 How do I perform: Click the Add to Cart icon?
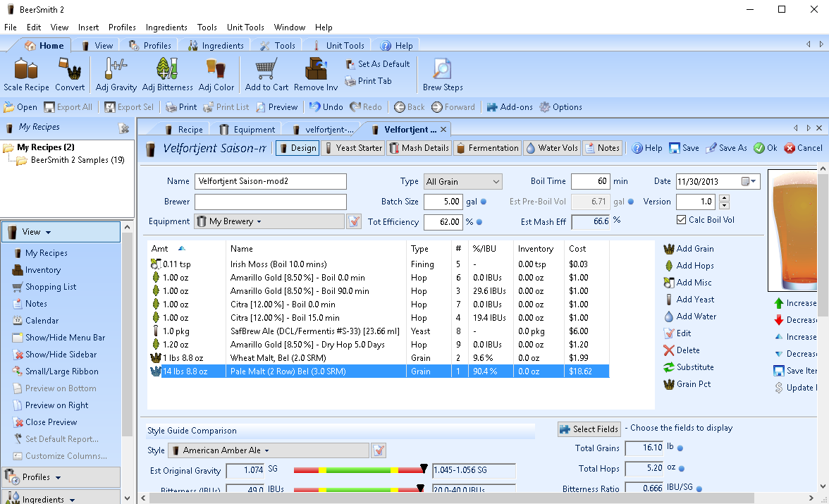(x=266, y=75)
